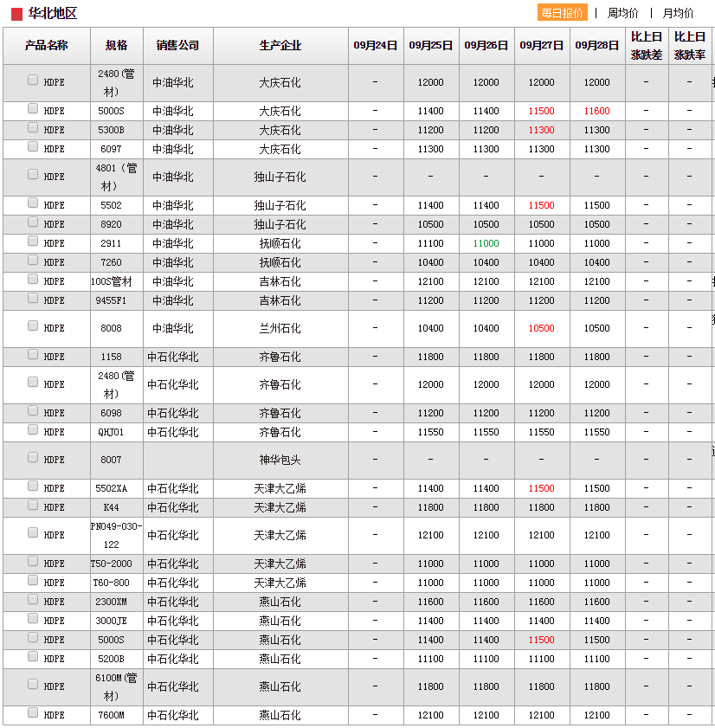Tick the checkbox for 5300B row
Image resolution: width=715 pixels, height=728 pixels.
tap(33, 127)
